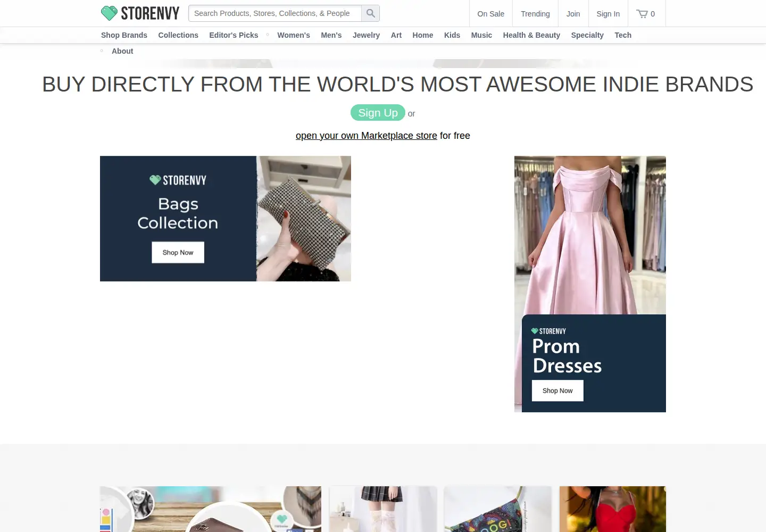766x532 pixels.
Task: Open the red dress product thumbnail
Action: point(613,509)
